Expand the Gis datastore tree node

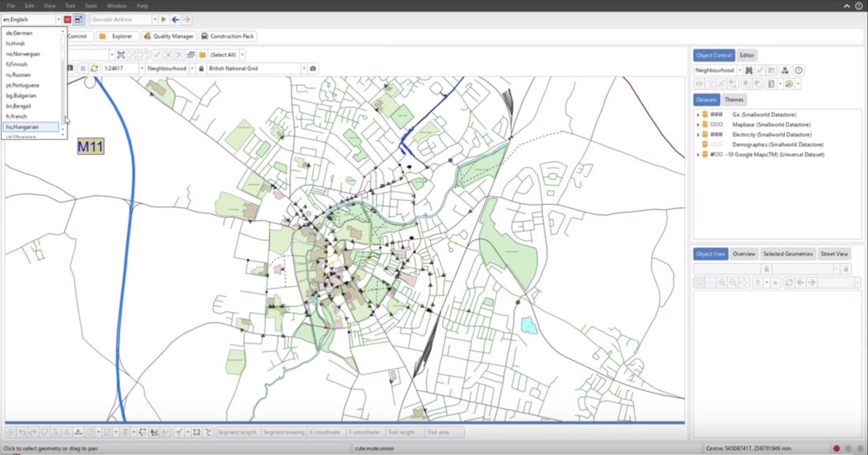pyautogui.click(x=698, y=115)
